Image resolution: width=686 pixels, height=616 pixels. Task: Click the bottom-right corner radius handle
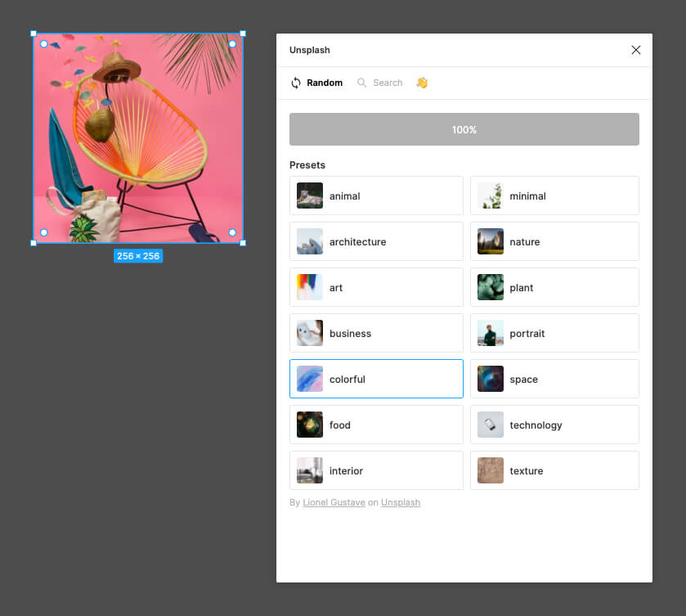click(232, 232)
